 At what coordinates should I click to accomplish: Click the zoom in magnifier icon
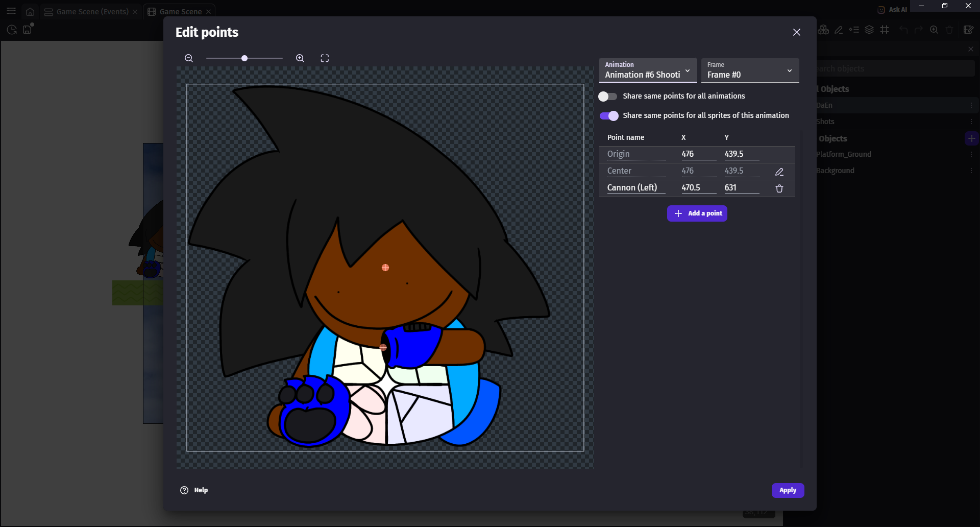point(300,58)
